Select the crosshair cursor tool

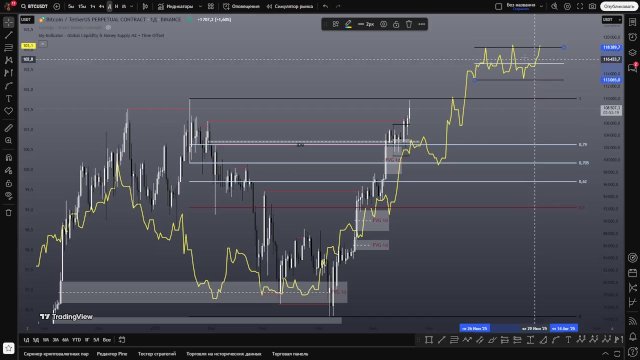coord(9,22)
